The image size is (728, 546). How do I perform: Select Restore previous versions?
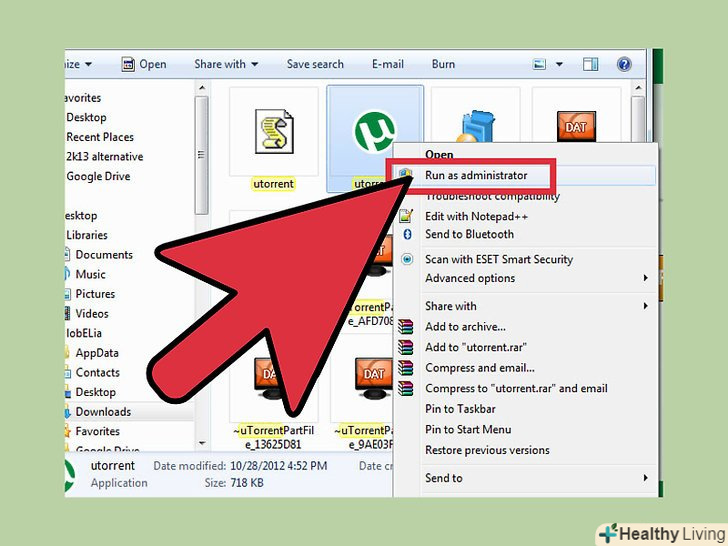(x=487, y=450)
